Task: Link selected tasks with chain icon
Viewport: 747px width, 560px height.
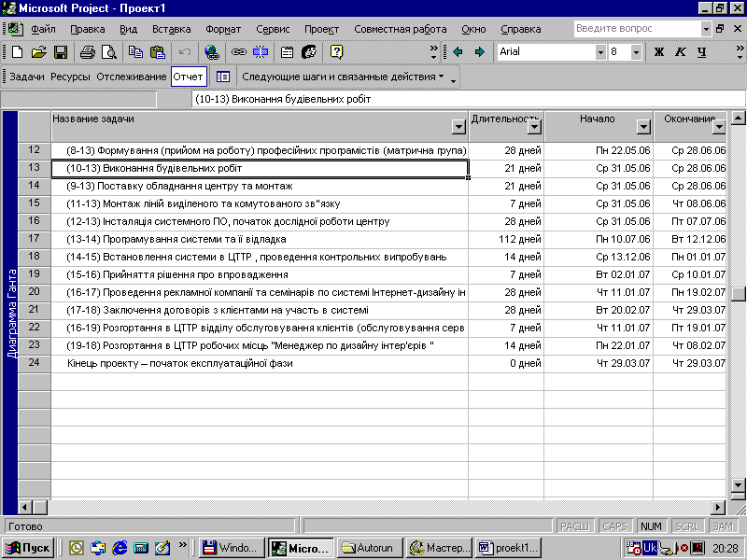Action: tap(239, 52)
